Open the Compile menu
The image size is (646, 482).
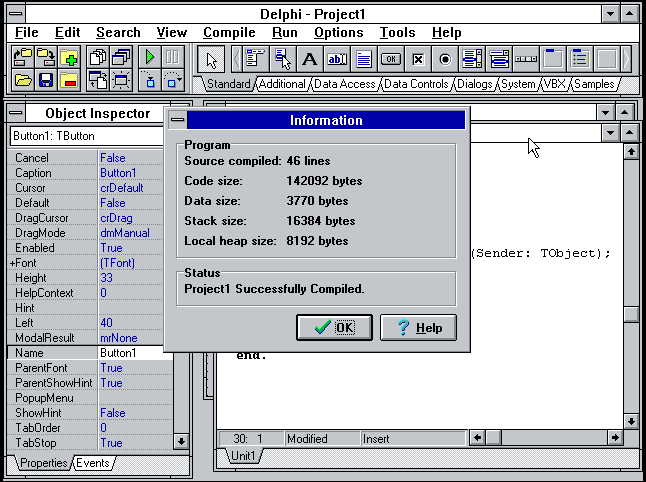[x=229, y=32]
